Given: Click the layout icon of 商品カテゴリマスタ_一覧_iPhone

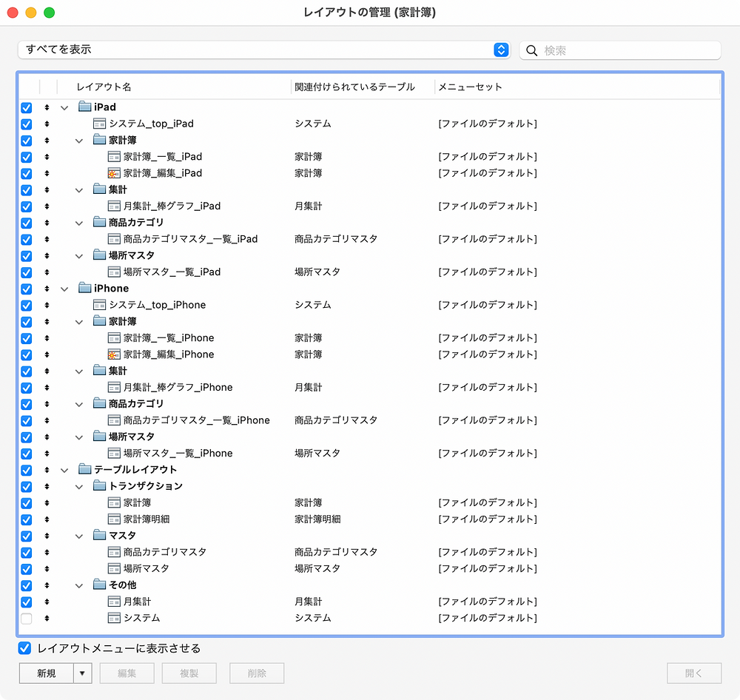Looking at the screenshot, I should pyautogui.click(x=114, y=420).
